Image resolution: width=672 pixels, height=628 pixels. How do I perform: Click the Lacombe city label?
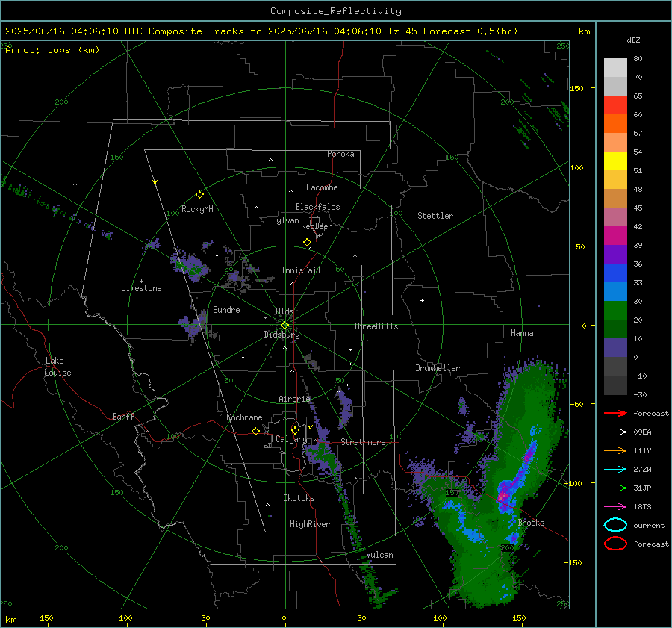[322, 187]
